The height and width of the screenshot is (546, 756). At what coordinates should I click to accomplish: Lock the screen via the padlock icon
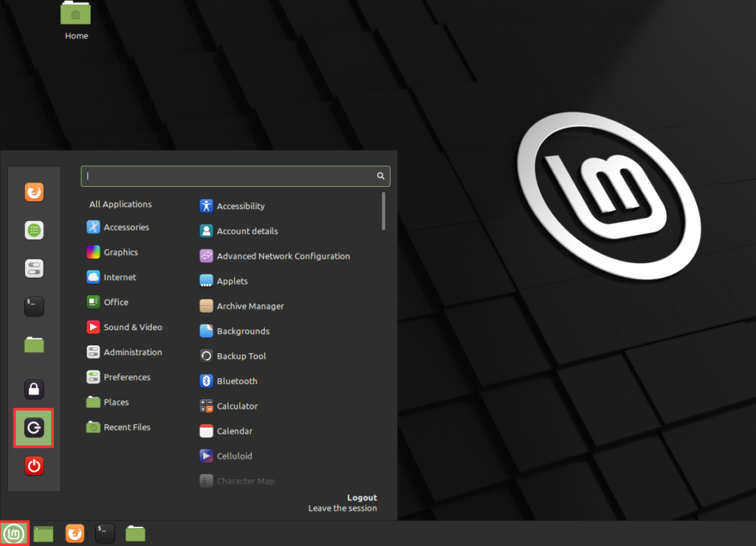coord(34,389)
